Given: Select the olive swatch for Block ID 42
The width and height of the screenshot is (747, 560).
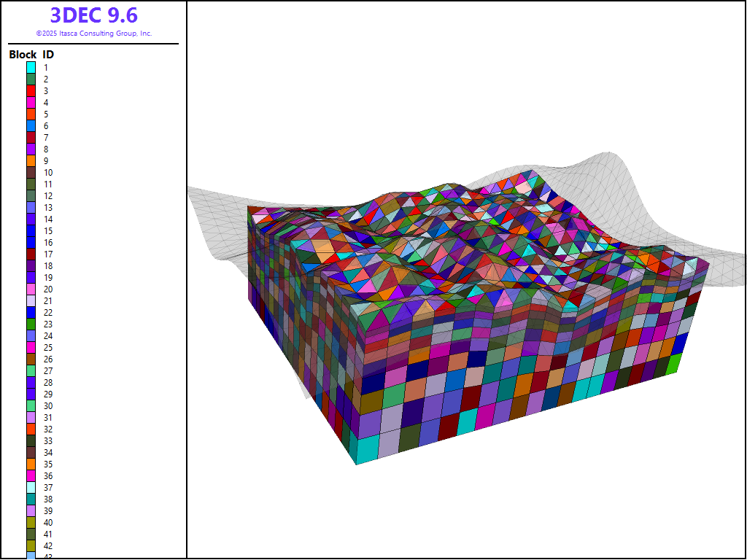Looking at the screenshot, I should click(31, 545).
